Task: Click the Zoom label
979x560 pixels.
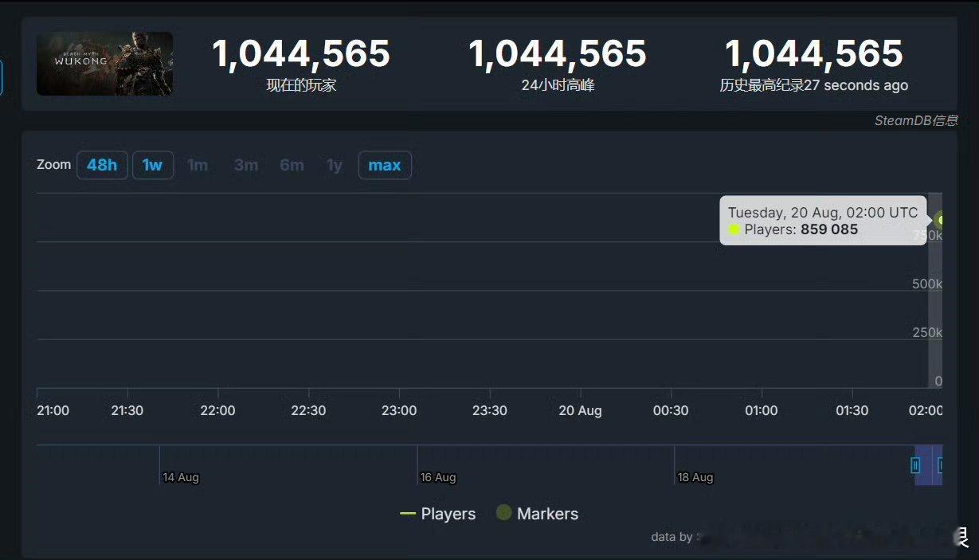Action: 53,164
